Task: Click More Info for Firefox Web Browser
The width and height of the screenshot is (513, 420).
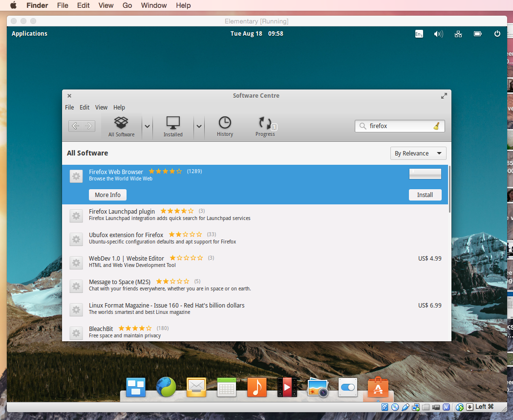Action: click(107, 195)
